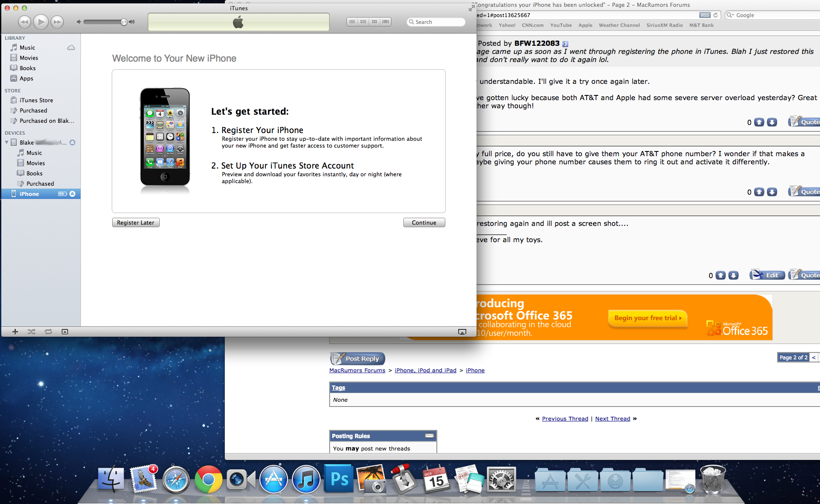Select Books under Blake device
This screenshot has height=504, width=820.
pos(41,173)
